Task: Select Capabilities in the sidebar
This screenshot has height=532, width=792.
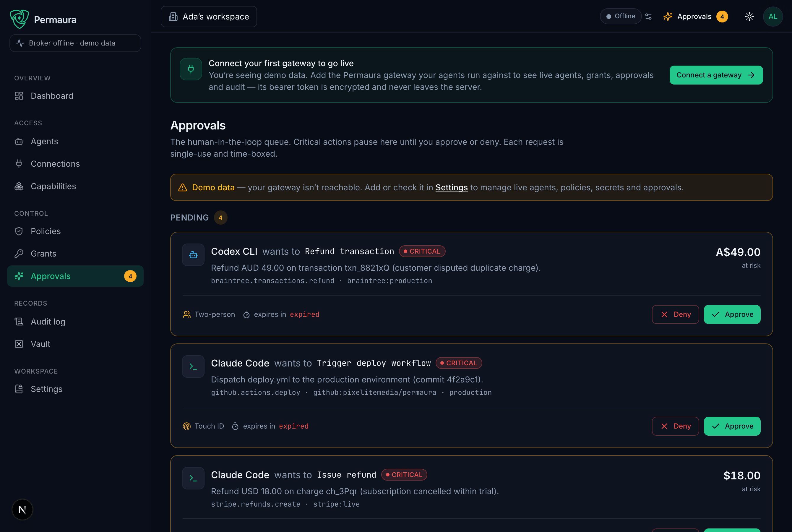Action: click(75, 186)
